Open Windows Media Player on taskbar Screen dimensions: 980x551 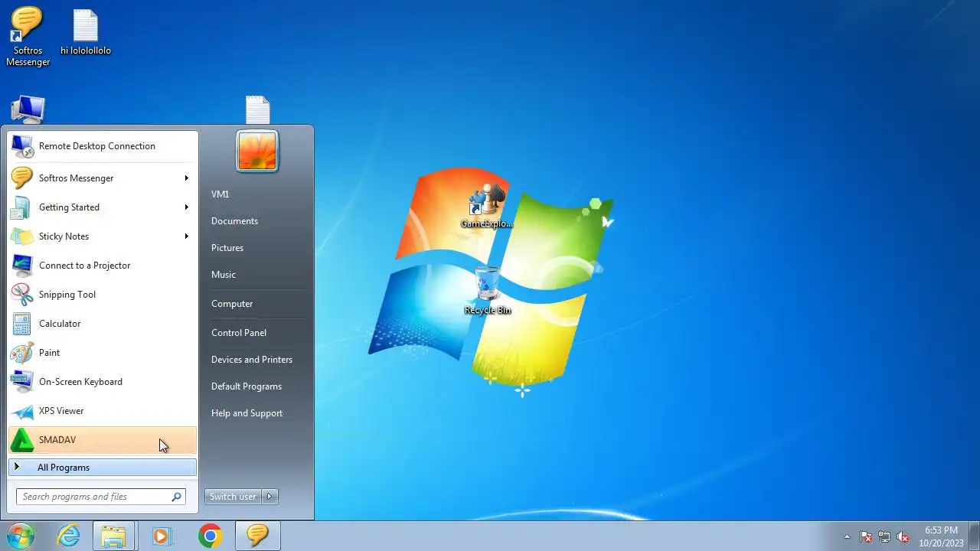162,536
